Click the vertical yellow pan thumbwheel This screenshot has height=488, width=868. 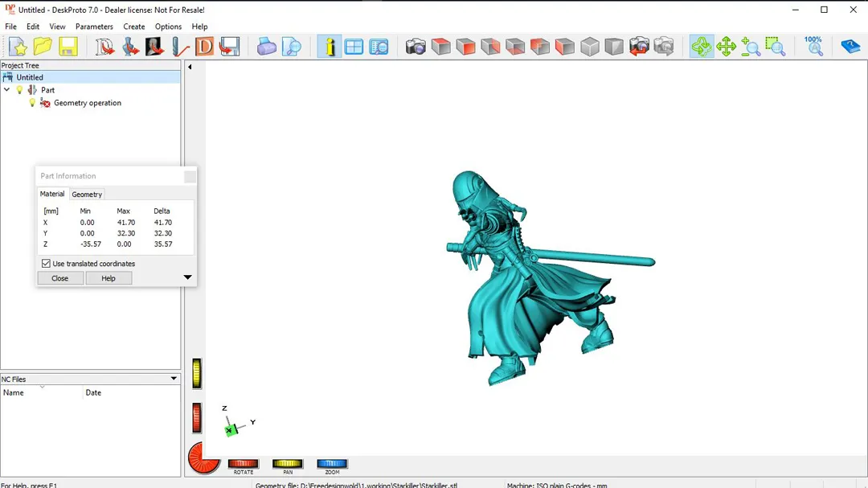coord(197,373)
